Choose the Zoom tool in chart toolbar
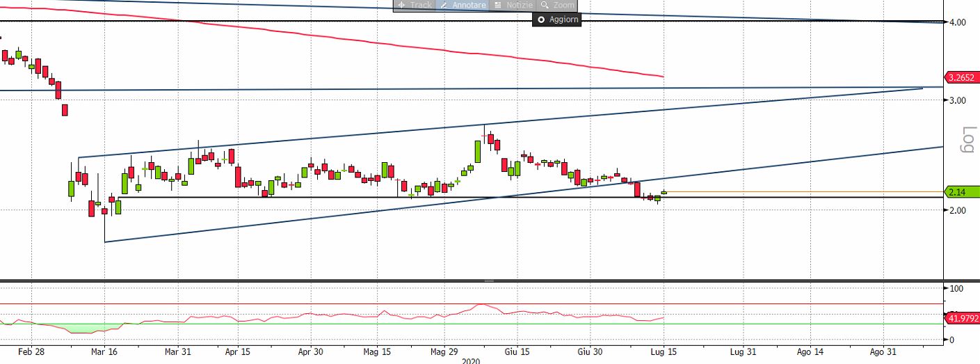The width and height of the screenshot is (980, 364). point(558,5)
